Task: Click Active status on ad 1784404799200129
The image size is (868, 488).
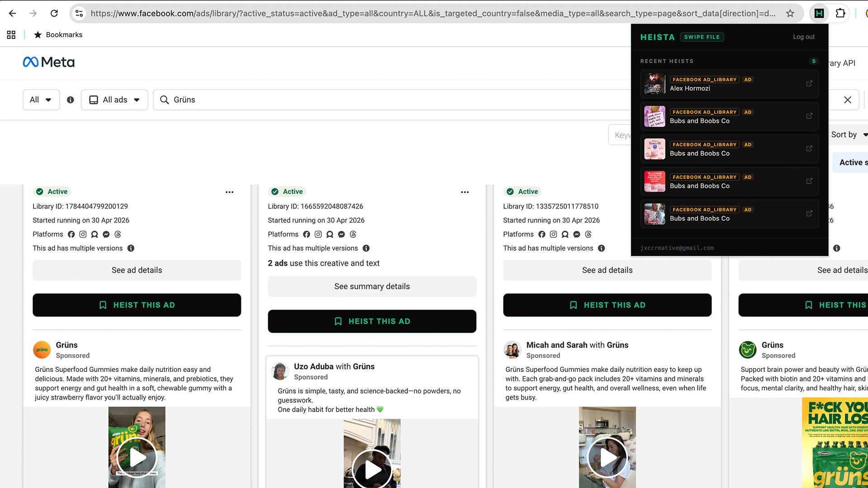Action: (52, 192)
